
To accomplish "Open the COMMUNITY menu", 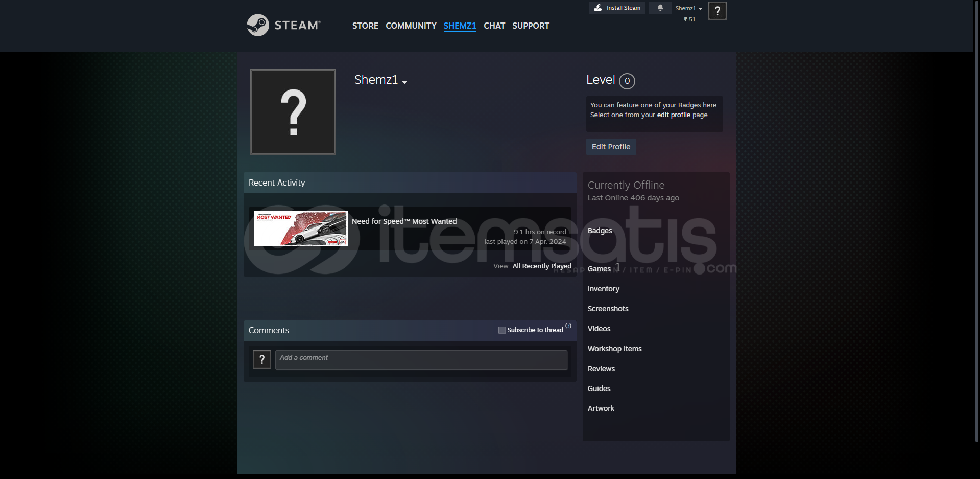I will (x=411, y=26).
